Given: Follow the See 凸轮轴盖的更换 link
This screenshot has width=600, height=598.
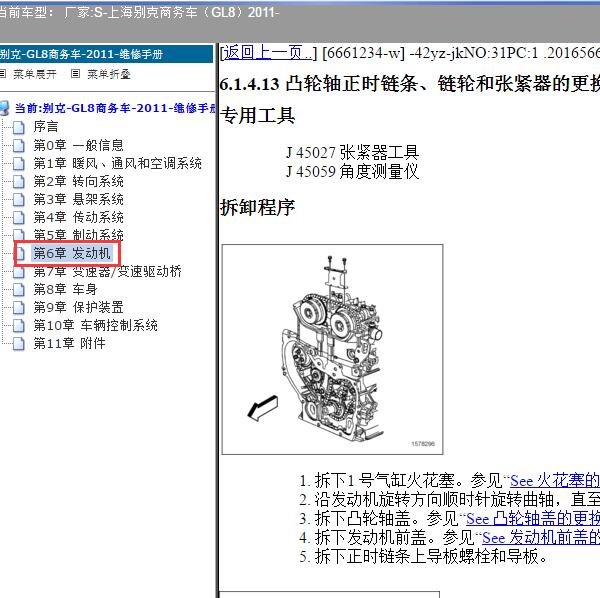Looking at the screenshot, I should 533,519.
